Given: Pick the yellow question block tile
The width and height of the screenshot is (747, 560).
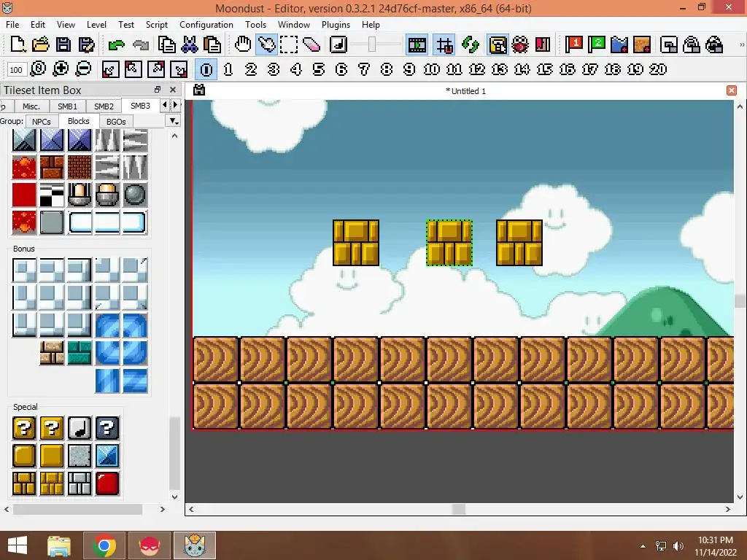Looking at the screenshot, I should (24, 427).
